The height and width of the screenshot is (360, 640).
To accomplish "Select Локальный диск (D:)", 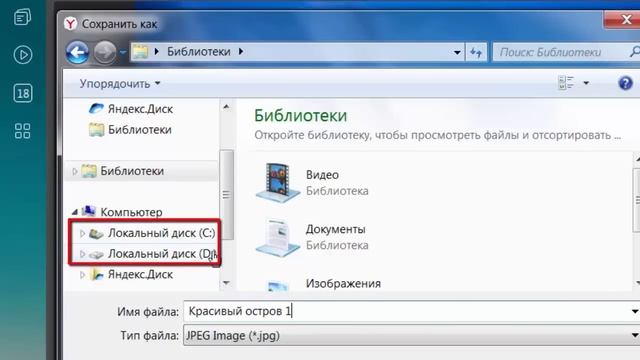I will (x=161, y=254).
